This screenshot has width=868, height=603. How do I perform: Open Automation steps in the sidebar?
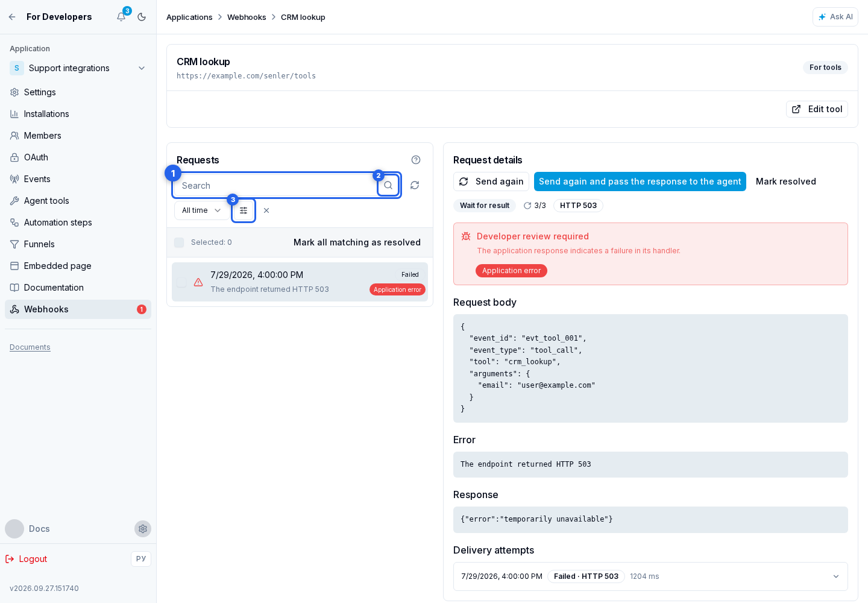[x=78, y=223]
